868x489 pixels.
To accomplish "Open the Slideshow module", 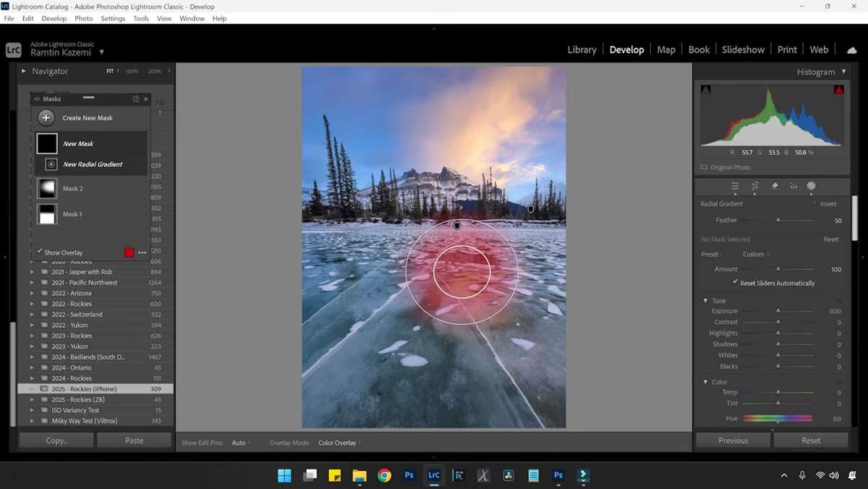I will coord(743,50).
